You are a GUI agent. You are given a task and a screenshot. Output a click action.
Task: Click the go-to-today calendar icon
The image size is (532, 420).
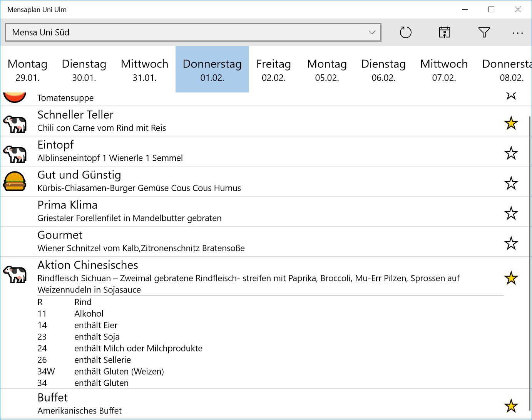point(445,32)
